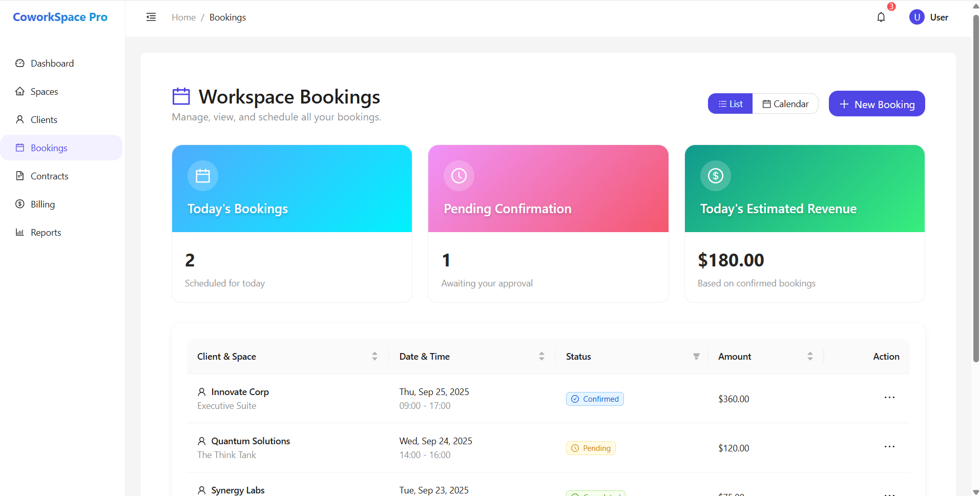
Task: Click Bookings breadcrumb text
Action: [227, 17]
